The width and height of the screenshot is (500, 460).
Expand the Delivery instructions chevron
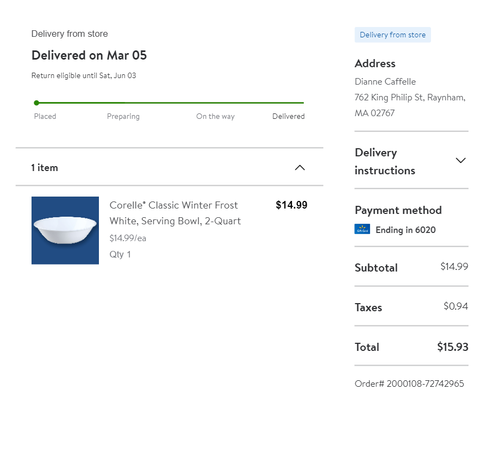pos(461,161)
